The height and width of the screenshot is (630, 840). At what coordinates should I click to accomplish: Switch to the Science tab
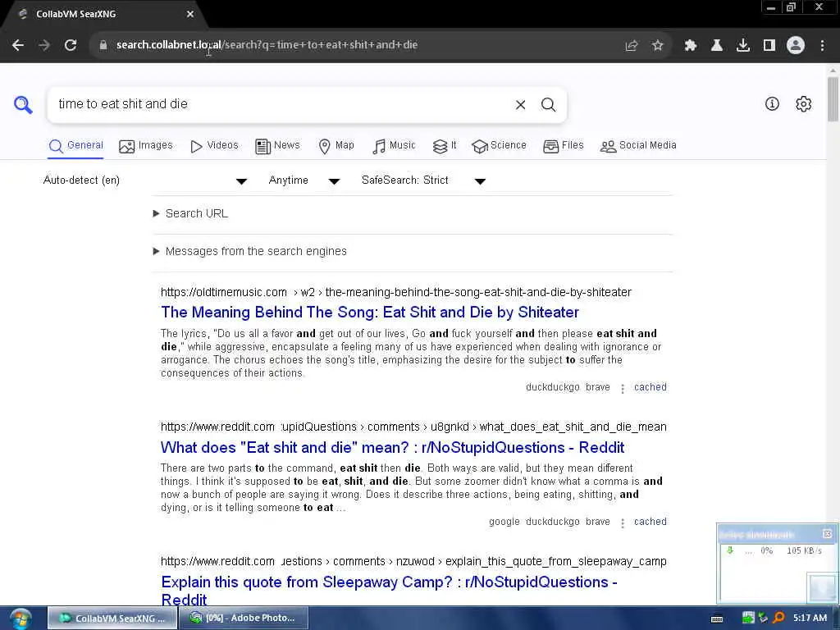coord(499,146)
